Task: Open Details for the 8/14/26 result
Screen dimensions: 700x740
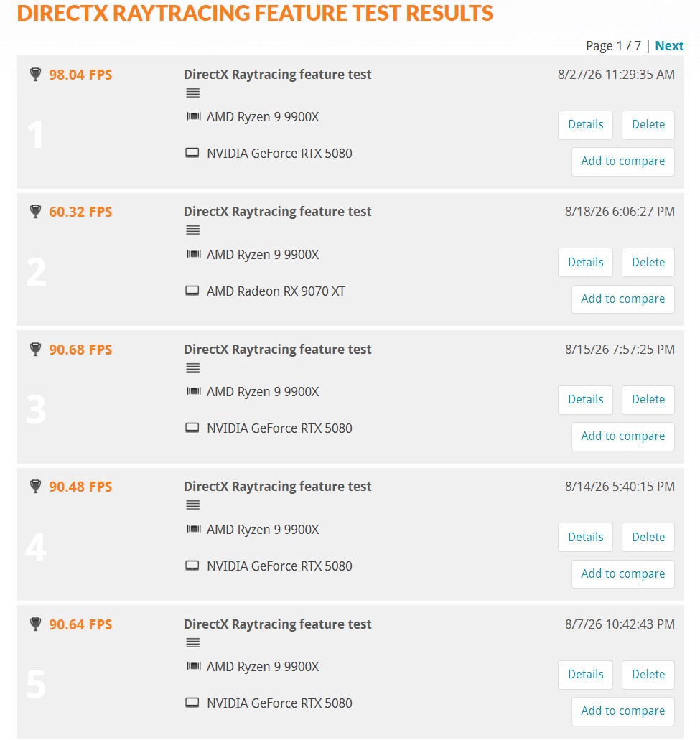Action: click(585, 537)
